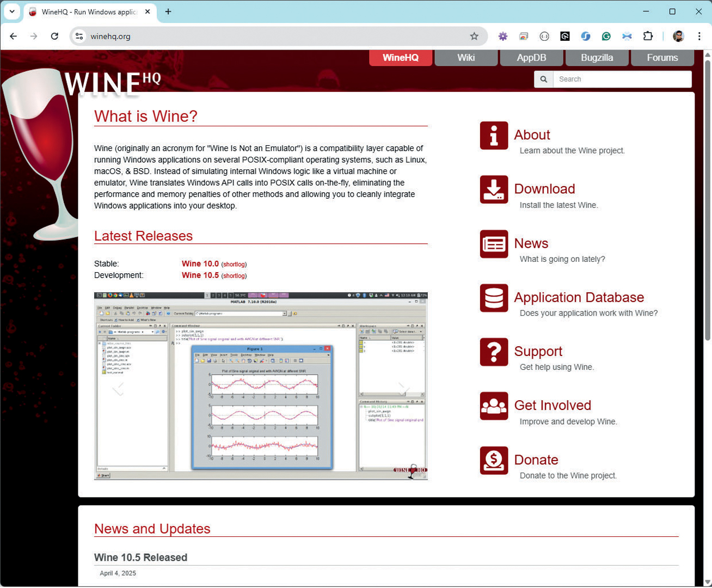Screen dimensions: 712x588
Task: Click the Donate dollar icon
Action: [494, 461]
